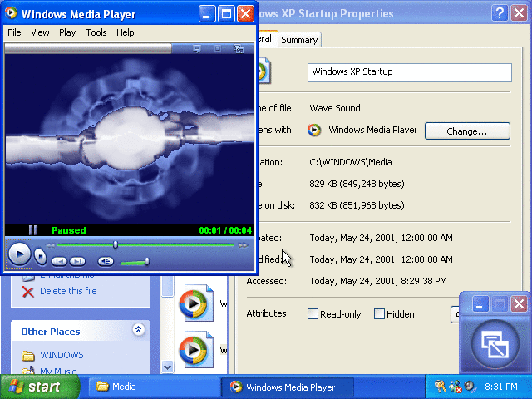The image size is (532, 399).
Task: Click the Fast Forward arrows beside the seek bar
Action: tap(243, 245)
